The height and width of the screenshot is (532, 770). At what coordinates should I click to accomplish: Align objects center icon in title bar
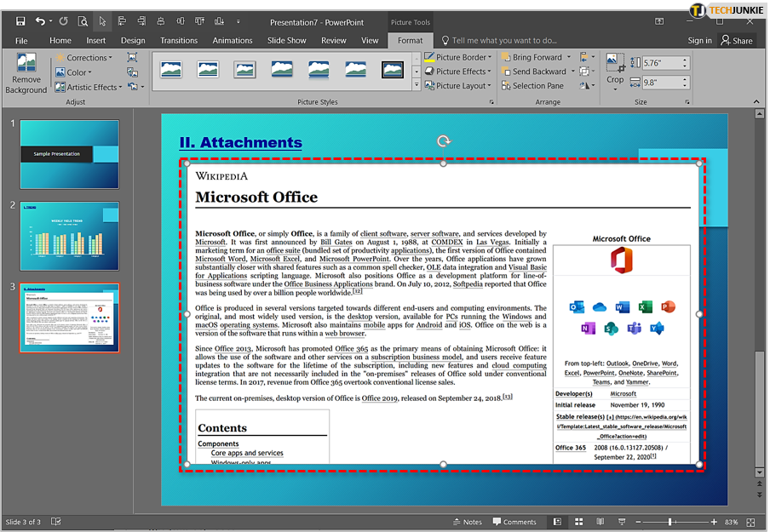coord(161,21)
